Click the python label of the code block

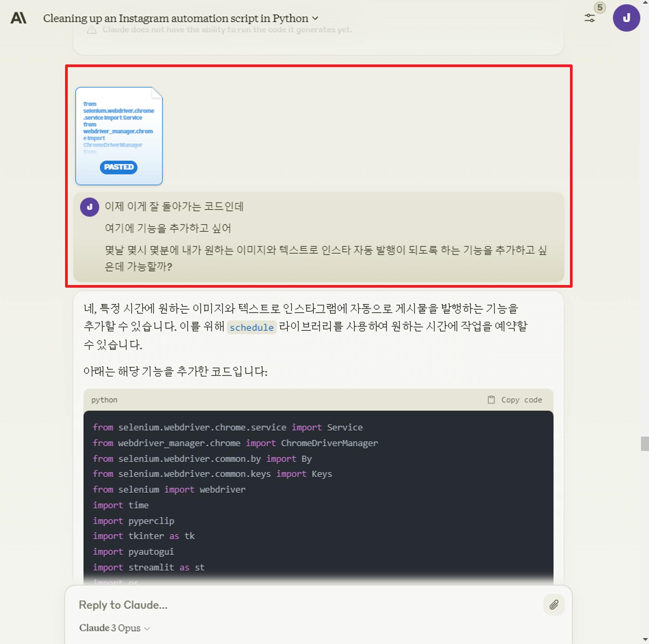coord(104,400)
